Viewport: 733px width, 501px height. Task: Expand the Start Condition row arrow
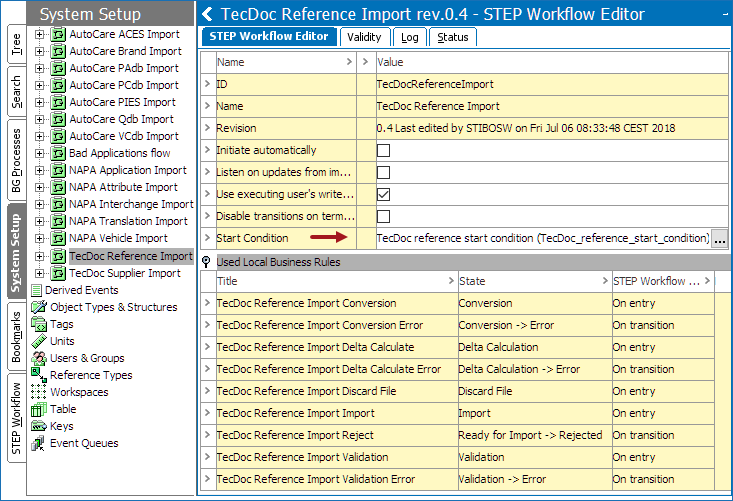(x=208, y=238)
